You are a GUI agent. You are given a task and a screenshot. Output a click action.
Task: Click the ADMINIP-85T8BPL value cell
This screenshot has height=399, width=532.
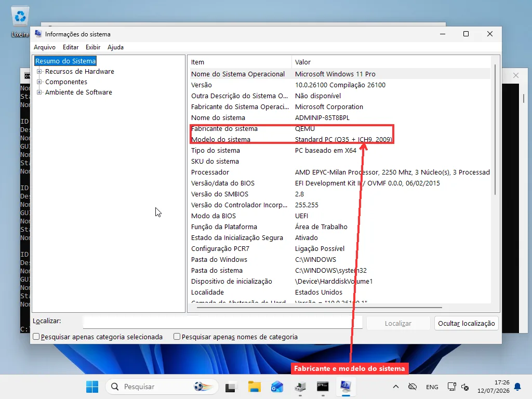pyautogui.click(x=322, y=118)
